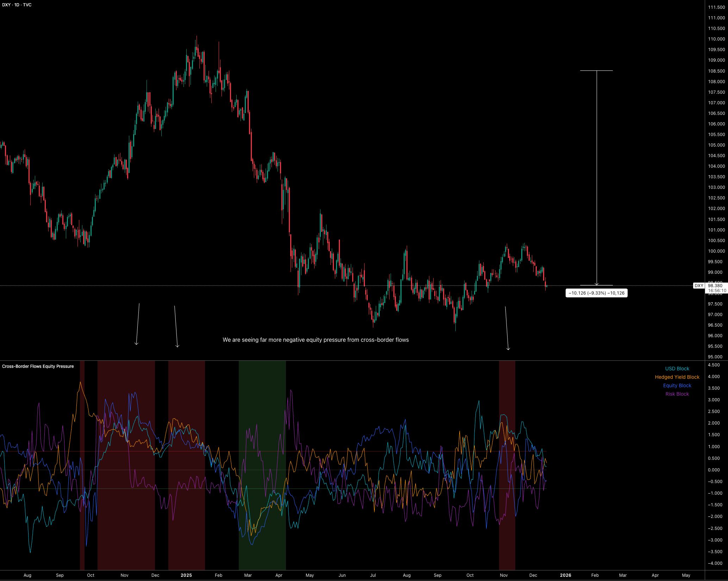Click the Cross-Border Flows Equity Pressure indicator title

tap(38, 366)
